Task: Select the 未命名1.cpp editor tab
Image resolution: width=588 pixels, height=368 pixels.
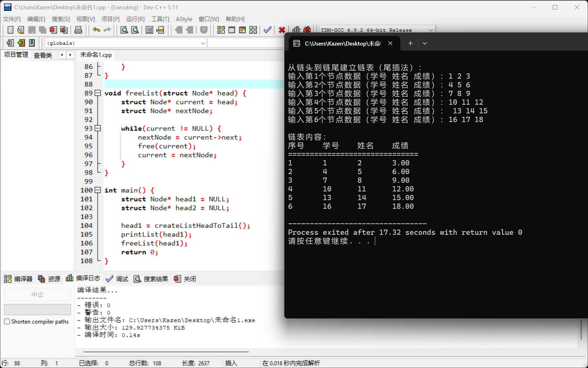Action: (96, 55)
